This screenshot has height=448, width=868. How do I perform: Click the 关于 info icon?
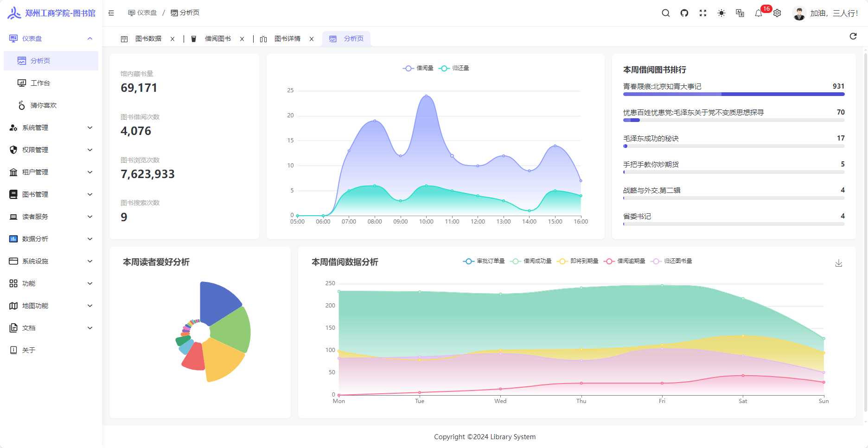point(13,350)
